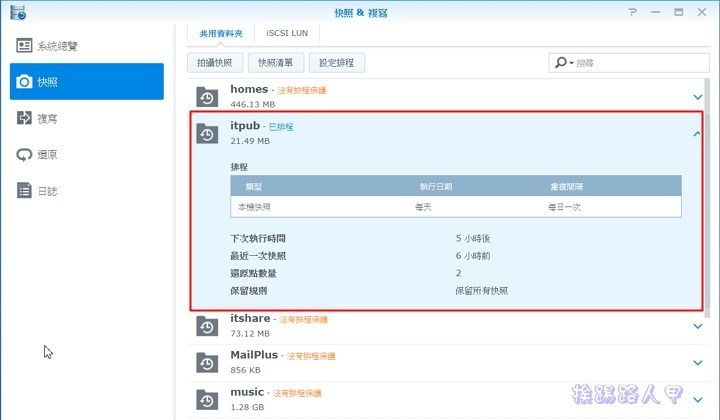Click the 6 小時前 last snapshot value
The width and height of the screenshot is (720, 420).
(x=473, y=256)
